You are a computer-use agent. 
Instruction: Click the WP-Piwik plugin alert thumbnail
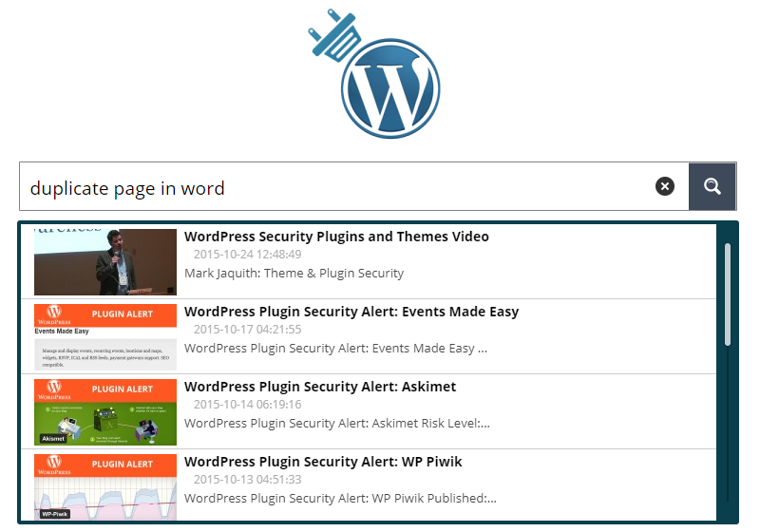point(105,487)
